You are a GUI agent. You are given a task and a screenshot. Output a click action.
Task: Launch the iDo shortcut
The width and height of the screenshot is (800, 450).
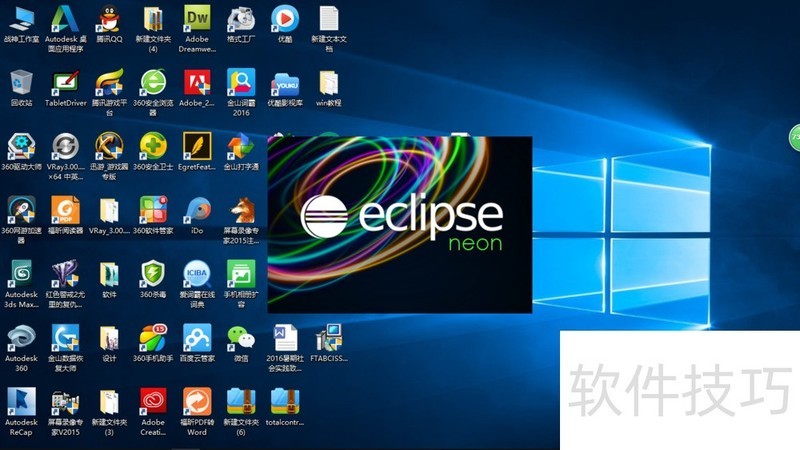tap(197, 211)
